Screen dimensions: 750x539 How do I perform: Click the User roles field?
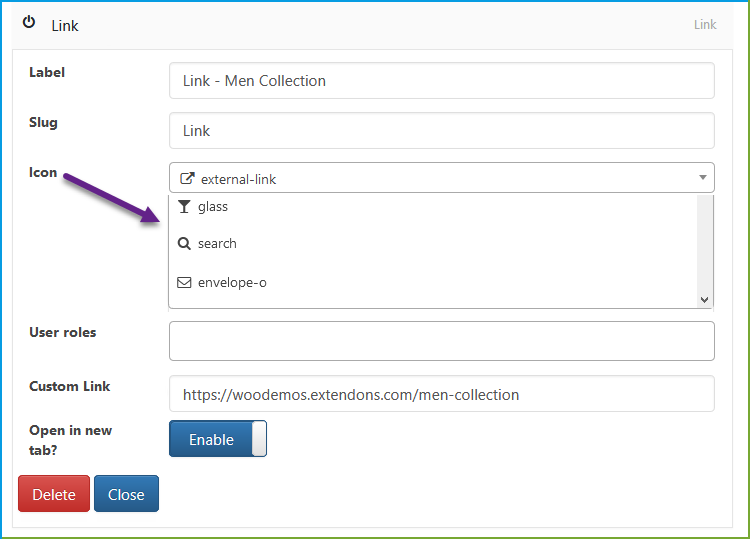tap(441, 341)
